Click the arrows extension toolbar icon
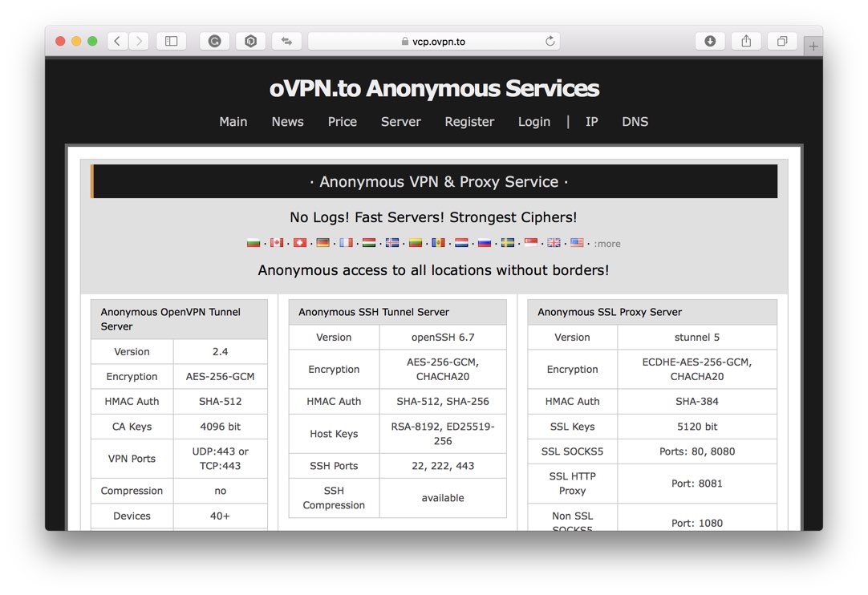868x595 pixels. click(286, 41)
